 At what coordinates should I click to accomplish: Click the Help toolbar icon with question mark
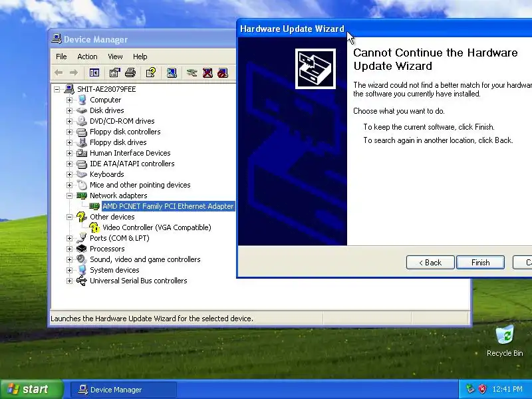coord(151,72)
